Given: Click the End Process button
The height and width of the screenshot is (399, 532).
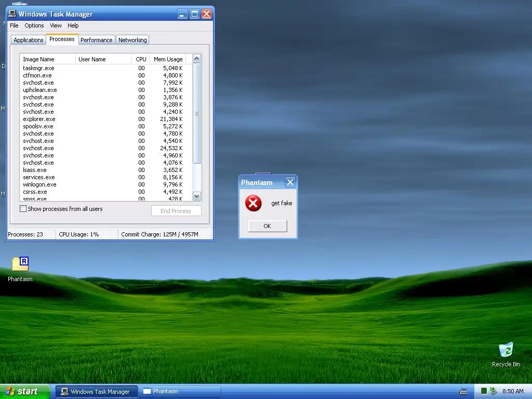Looking at the screenshot, I should (176, 211).
